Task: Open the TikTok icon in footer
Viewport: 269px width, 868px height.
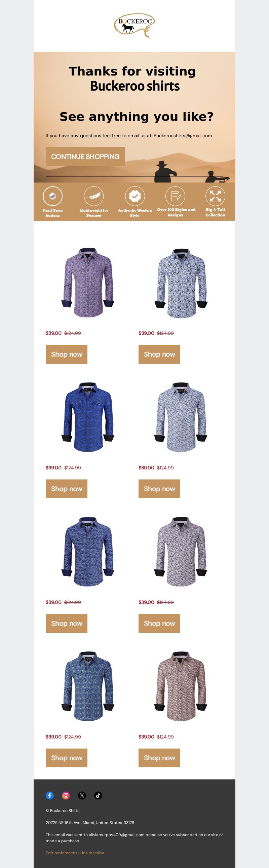Action: pos(98,795)
